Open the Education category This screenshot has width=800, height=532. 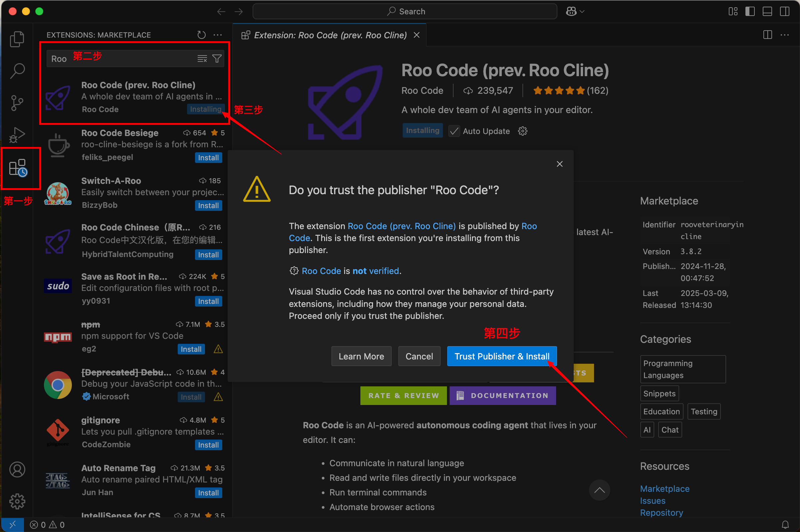pos(662,412)
